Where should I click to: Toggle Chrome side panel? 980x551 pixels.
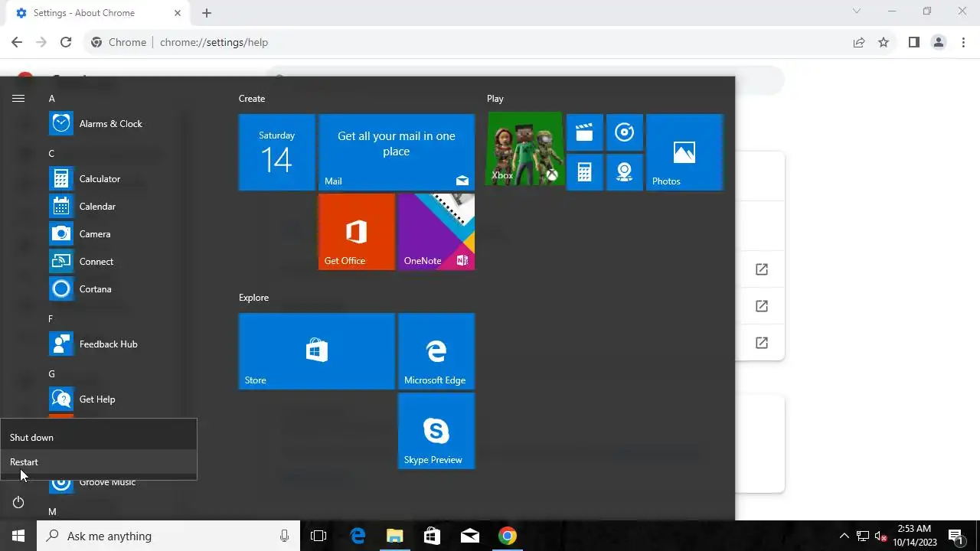[x=913, y=42]
